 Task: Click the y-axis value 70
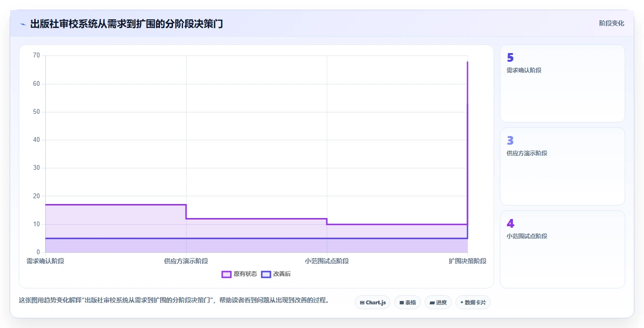pos(37,55)
